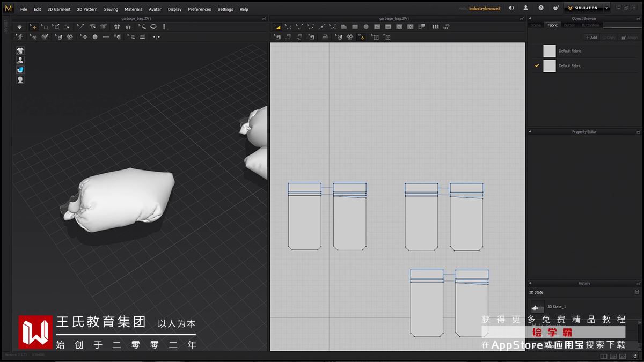This screenshot has height=362, width=644.
Task: Select the highlighted Edit Texture tool
Action: pos(362,37)
